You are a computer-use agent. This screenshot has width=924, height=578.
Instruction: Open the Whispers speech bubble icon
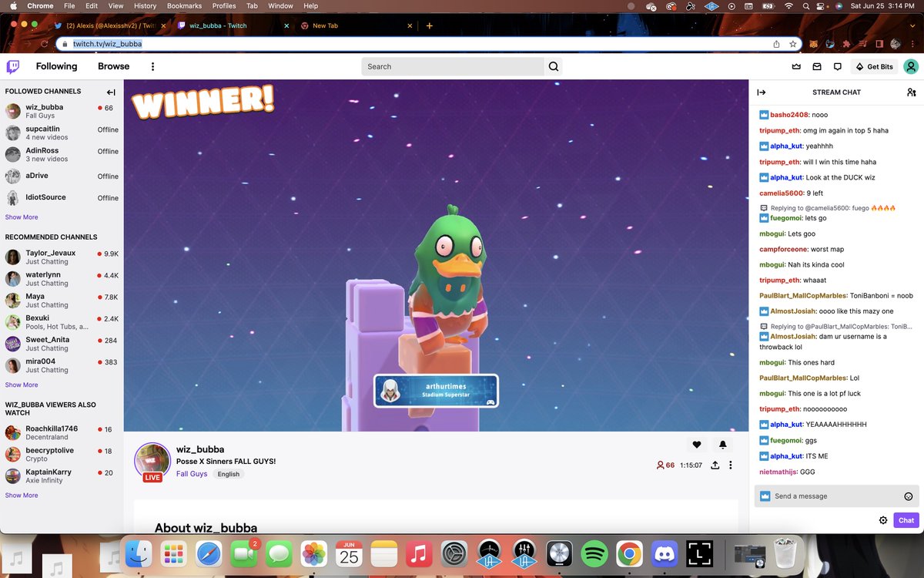pyautogui.click(x=838, y=67)
